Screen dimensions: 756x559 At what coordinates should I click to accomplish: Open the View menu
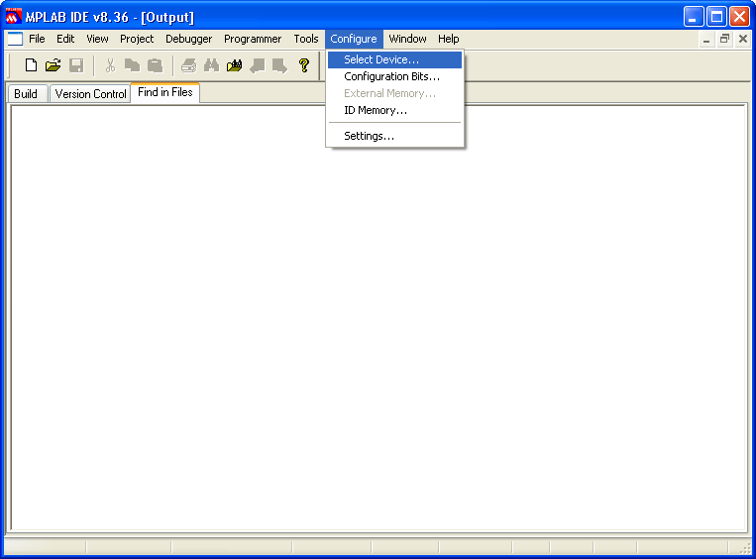[97, 39]
